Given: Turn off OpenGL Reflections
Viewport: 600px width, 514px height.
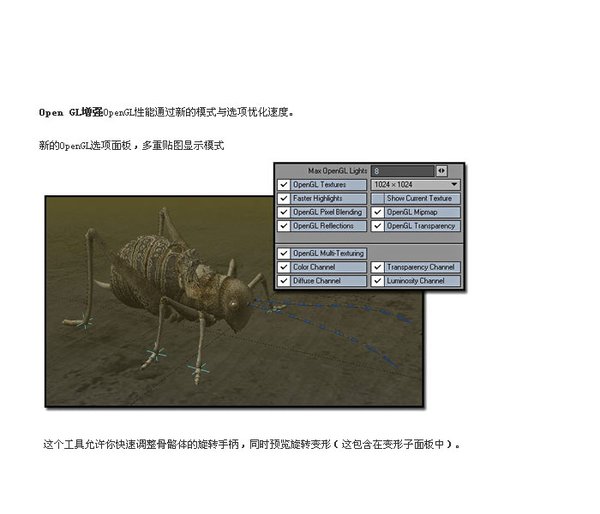Looking at the screenshot, I should tap(284, 226).
